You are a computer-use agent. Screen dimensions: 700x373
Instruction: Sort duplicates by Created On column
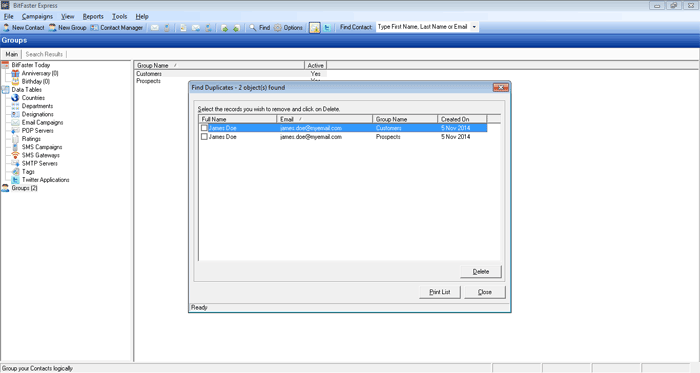click(462, 119)
